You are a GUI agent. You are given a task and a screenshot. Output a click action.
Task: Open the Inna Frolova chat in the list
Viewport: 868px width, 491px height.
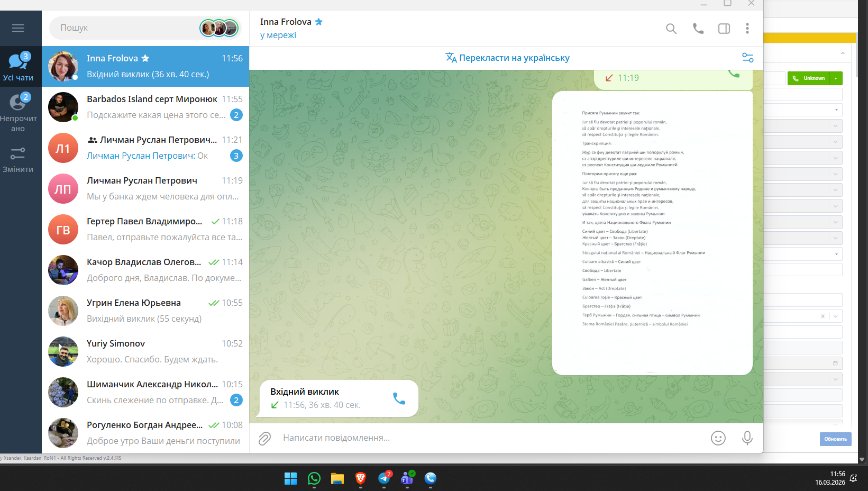(x=145, y=66)
